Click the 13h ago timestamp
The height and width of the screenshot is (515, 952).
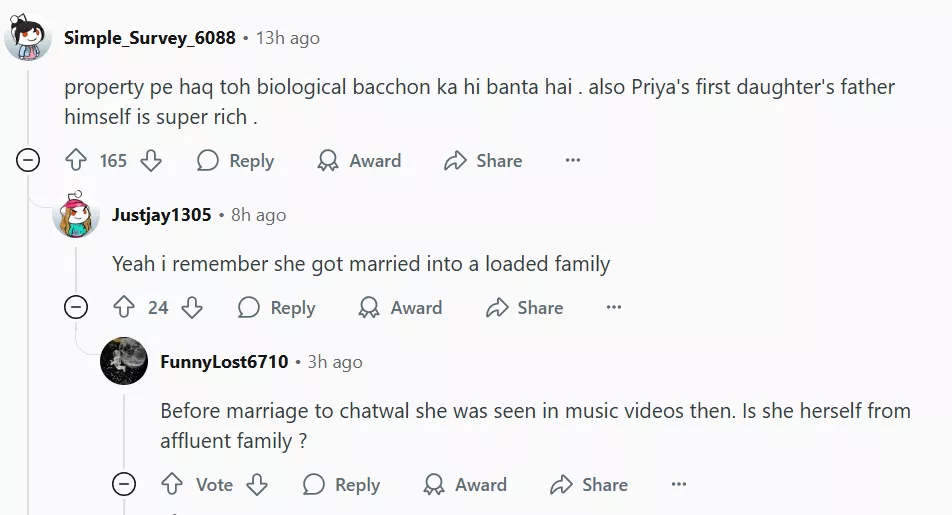pos(288,38)
